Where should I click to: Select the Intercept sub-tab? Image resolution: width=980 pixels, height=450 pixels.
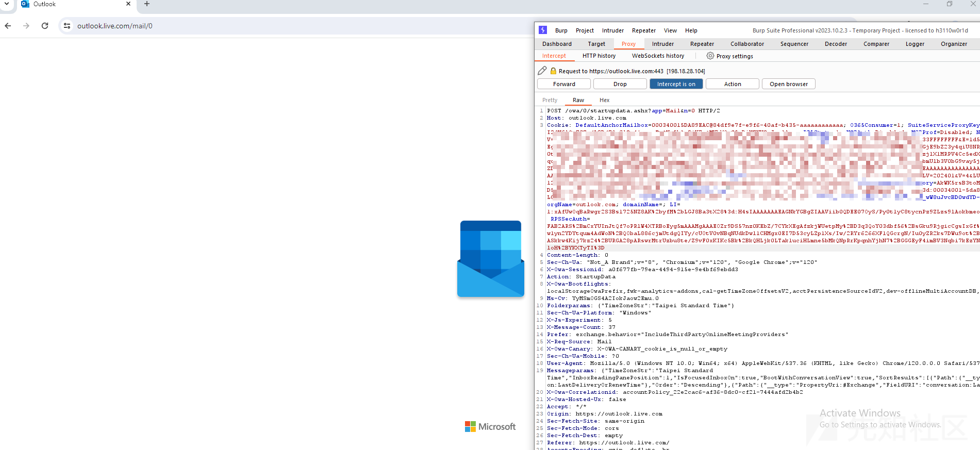coord(554,56)
